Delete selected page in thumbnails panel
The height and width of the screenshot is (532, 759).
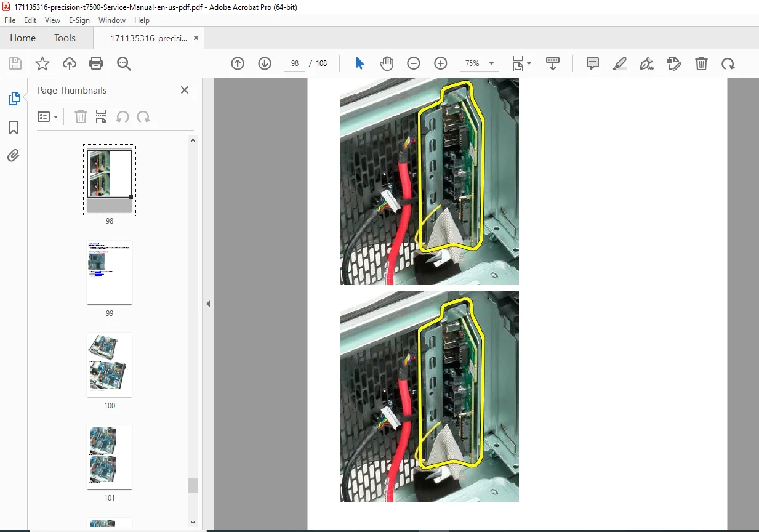coord(81,117)
